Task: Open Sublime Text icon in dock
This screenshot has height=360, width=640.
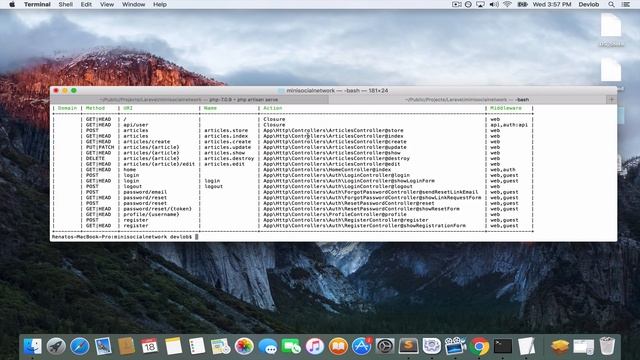Action: pos(409,347)
